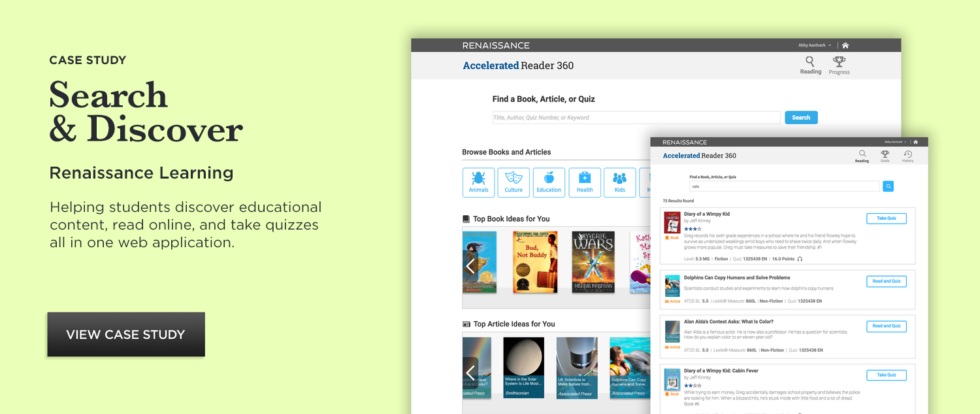Browse the Animals category icon
This screenshot has height=414, width=980.
point(479,182)
